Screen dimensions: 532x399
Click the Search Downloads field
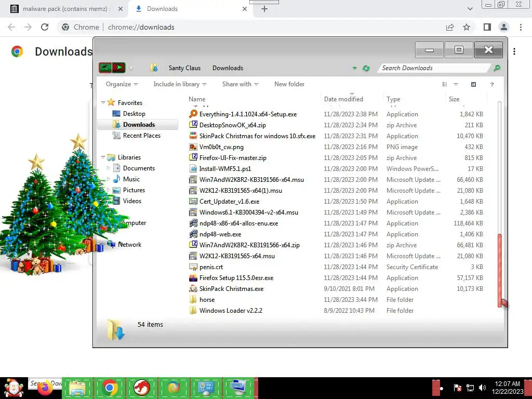click(435, 68)
